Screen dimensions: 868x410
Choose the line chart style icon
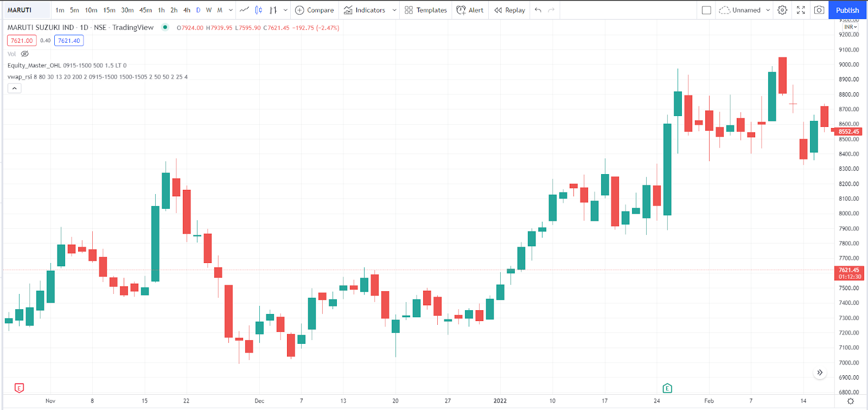(244, 10)
